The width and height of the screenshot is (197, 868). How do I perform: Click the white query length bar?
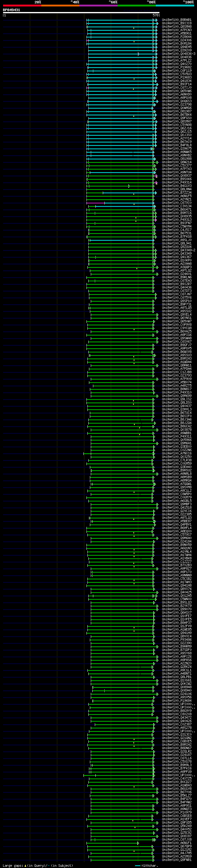(81, 13)
